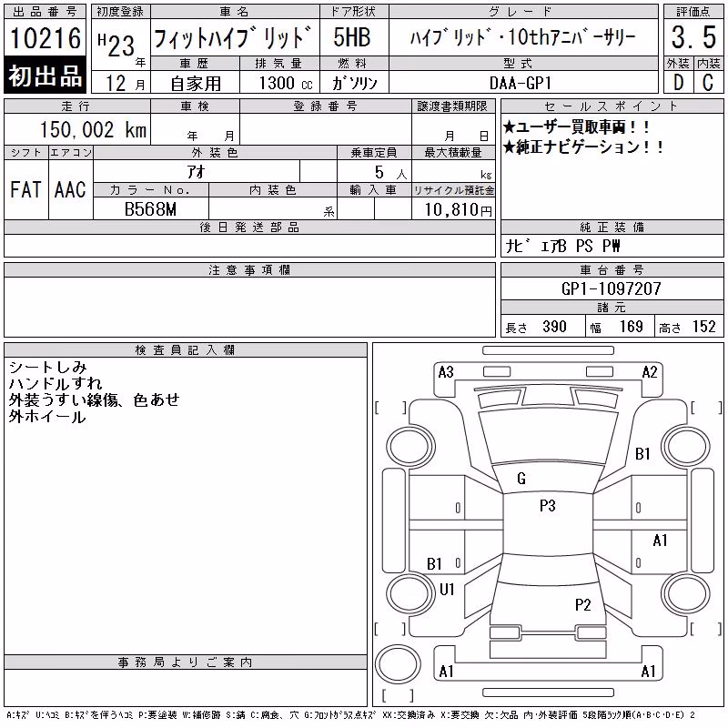The width and height of the screenshot is (728, 728).
Task: Click the G windshield chip marker
Action: tap(521, 479)
